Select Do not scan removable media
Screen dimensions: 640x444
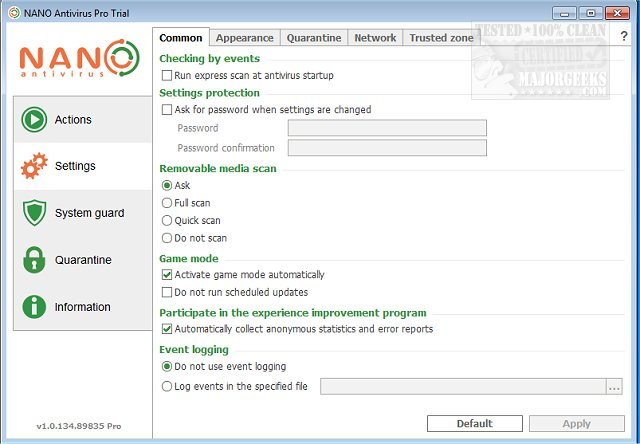[167, 238]
